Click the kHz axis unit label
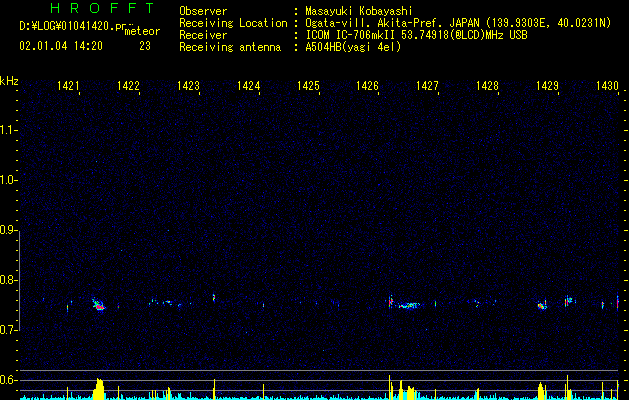Image resolution: width=629 pixels, height=400 pixels. tap(9, 81)
